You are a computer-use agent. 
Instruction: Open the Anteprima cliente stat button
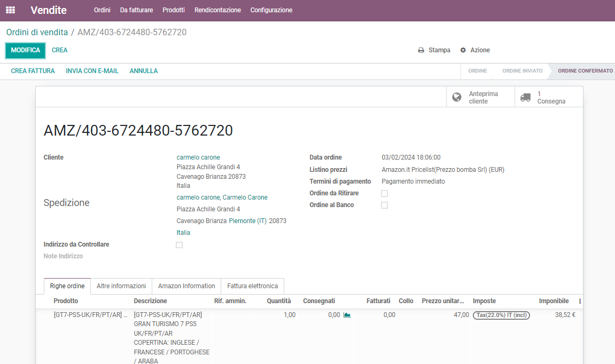coord(480,97)
